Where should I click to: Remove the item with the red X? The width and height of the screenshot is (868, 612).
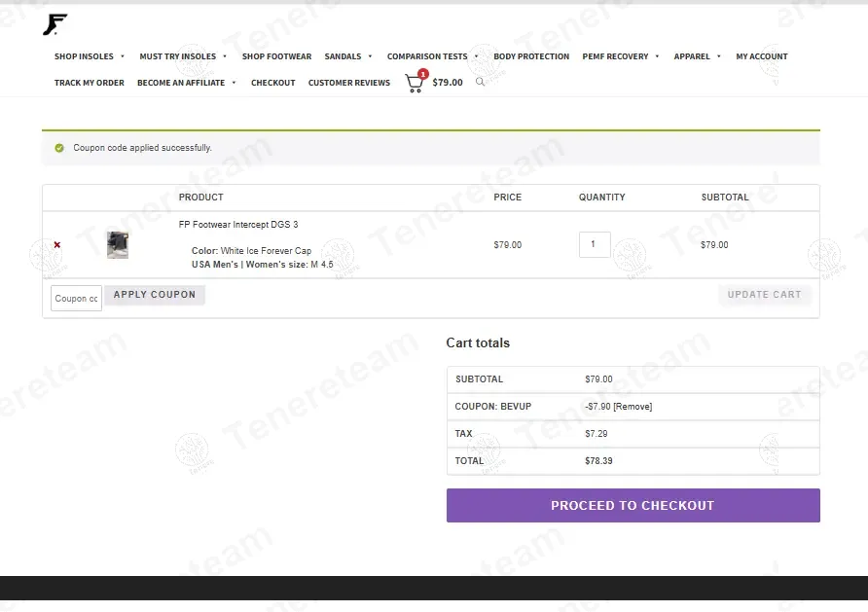point(57,244)
